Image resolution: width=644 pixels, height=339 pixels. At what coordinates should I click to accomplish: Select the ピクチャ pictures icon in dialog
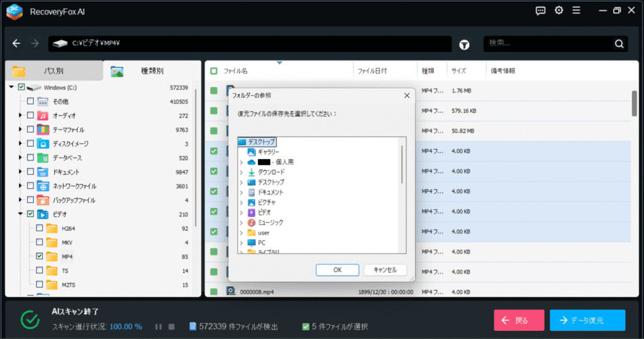tap(252, 203)
